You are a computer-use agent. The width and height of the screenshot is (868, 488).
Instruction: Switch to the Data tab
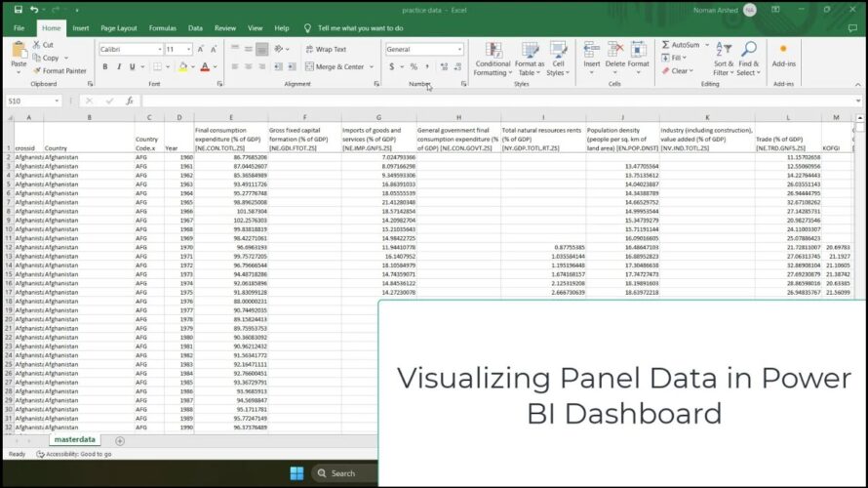pos(195,27)
